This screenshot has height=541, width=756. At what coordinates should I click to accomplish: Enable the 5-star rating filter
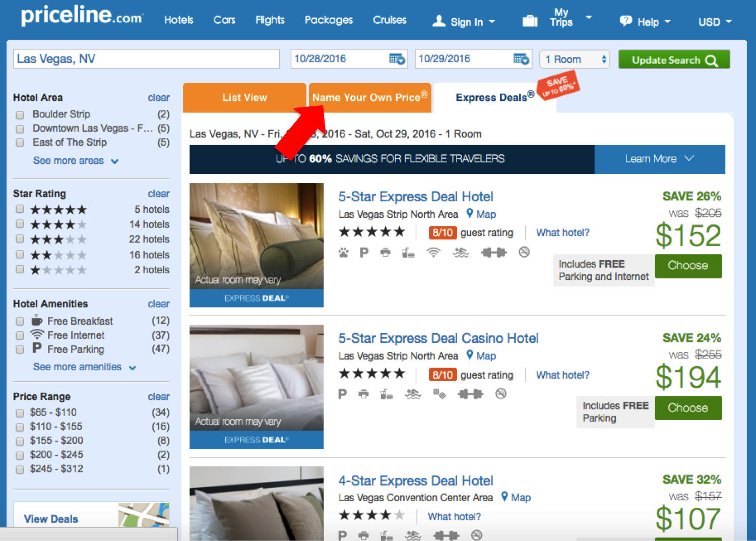click(20, 209)
